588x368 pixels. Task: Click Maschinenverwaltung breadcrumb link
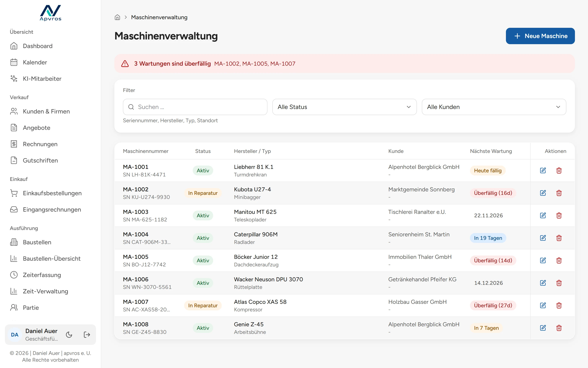[x=159, y=17]
